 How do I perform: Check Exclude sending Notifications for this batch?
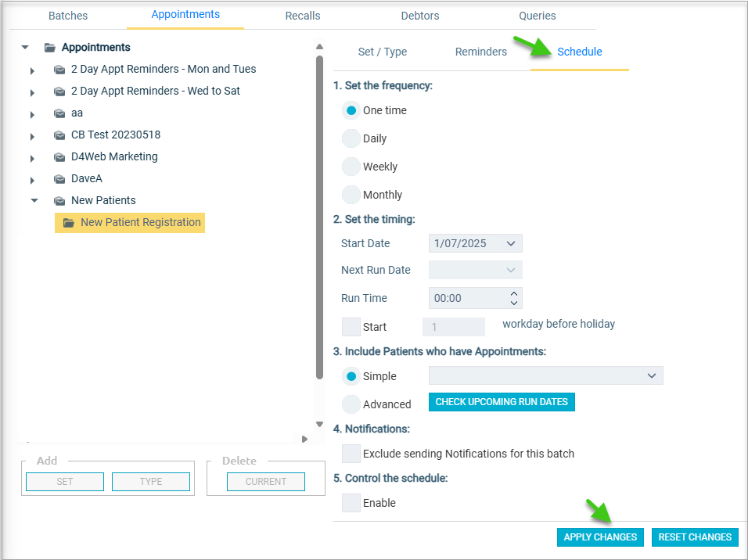(351, 454)
